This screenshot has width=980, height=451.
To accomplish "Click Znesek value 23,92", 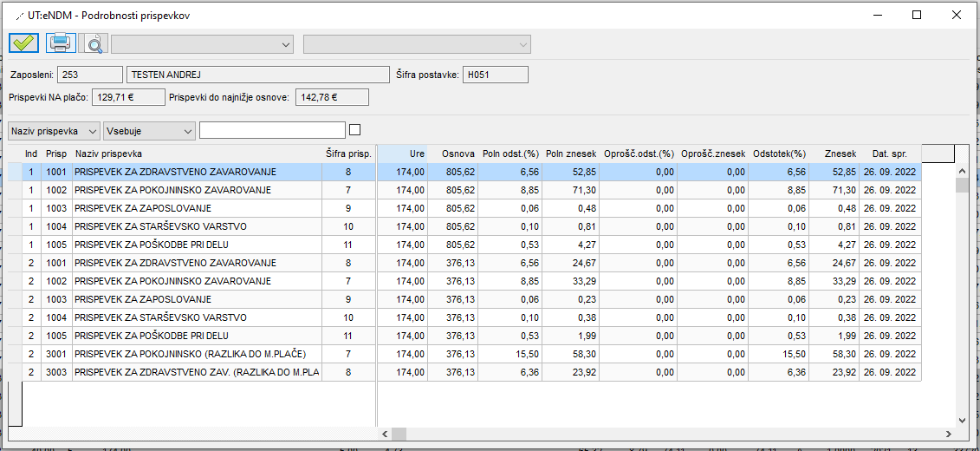I will [834, 372].
